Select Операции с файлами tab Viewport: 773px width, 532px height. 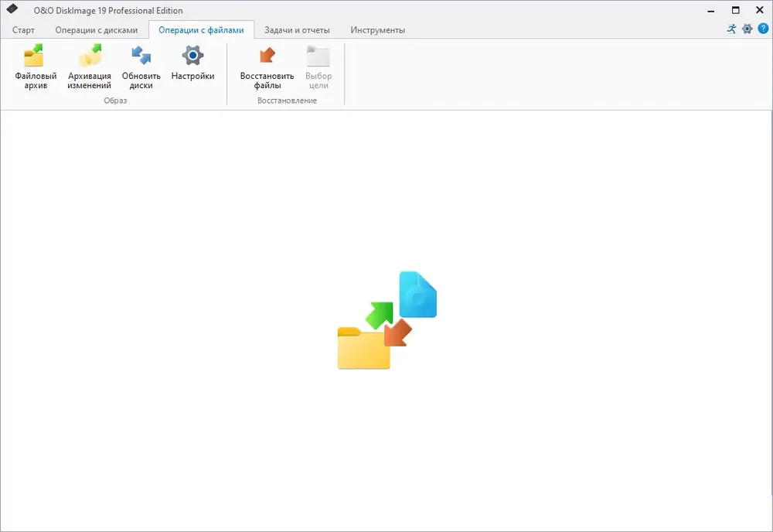coord(201,30)
